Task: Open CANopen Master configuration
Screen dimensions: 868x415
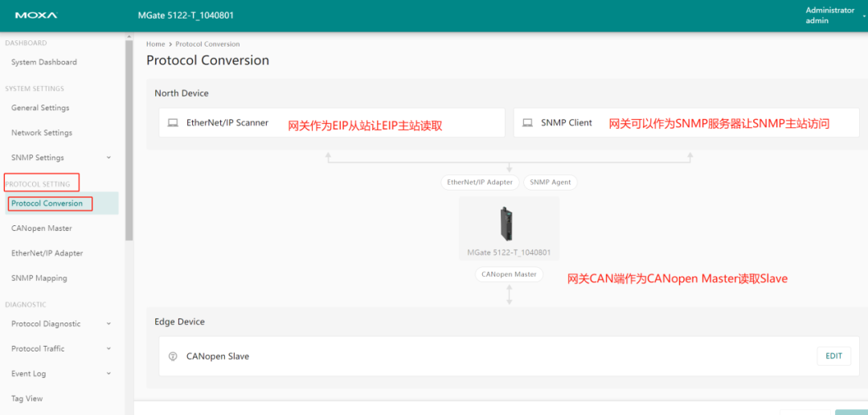Action: (42, 228)
